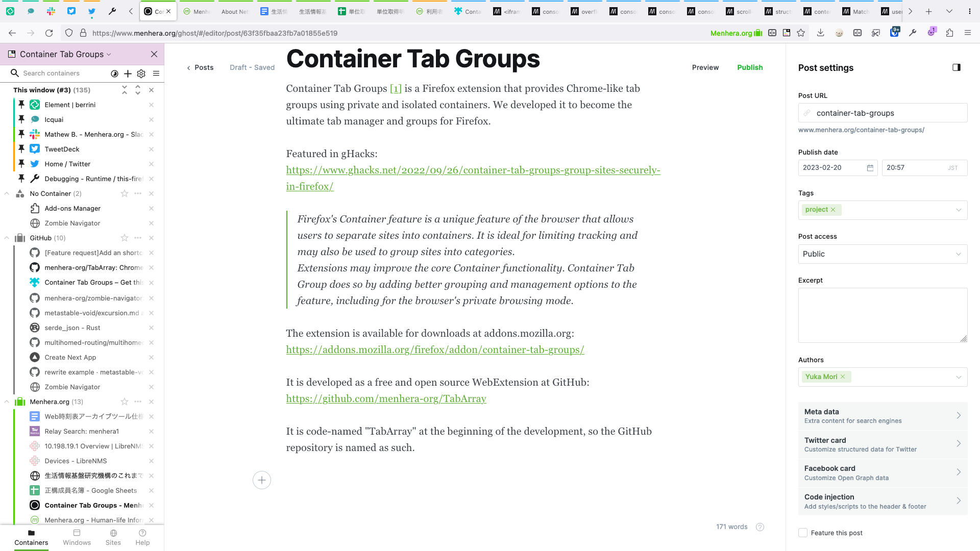Screen dimensions: 980x551
Task: Star the GitHub container
Action: (125, 238)
